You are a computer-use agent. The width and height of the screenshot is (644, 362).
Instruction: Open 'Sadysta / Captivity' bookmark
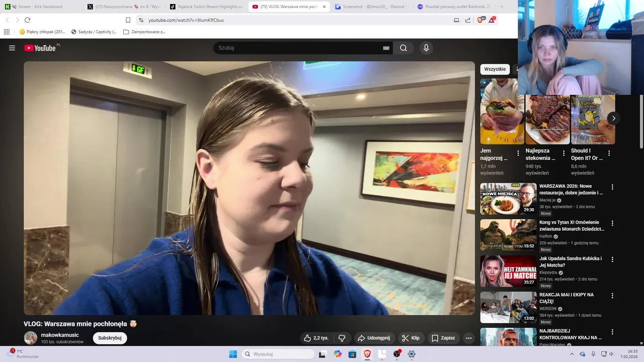pyautogui.click(x=94, y=32)
